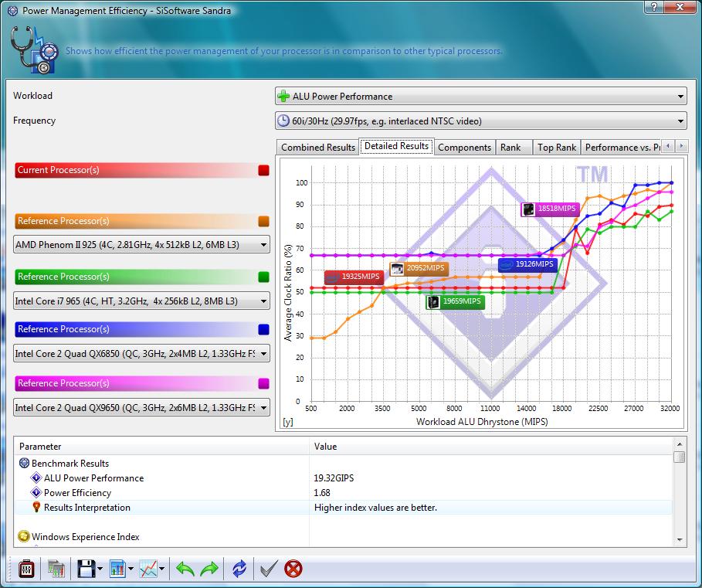The image size is (702, 588).
Task: Refresh results with the blue arrows icon
Action: coord(239,569)
